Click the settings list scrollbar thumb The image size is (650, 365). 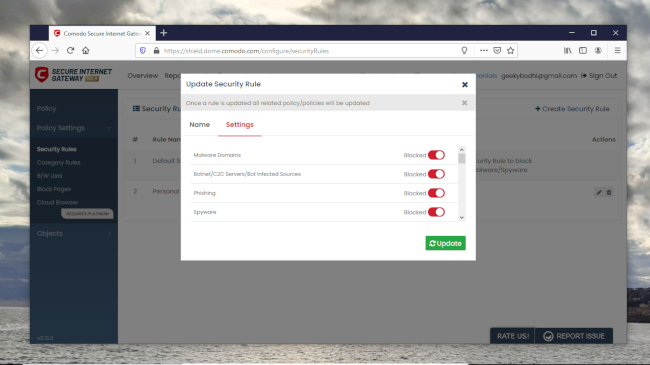[x=462, y=158]
